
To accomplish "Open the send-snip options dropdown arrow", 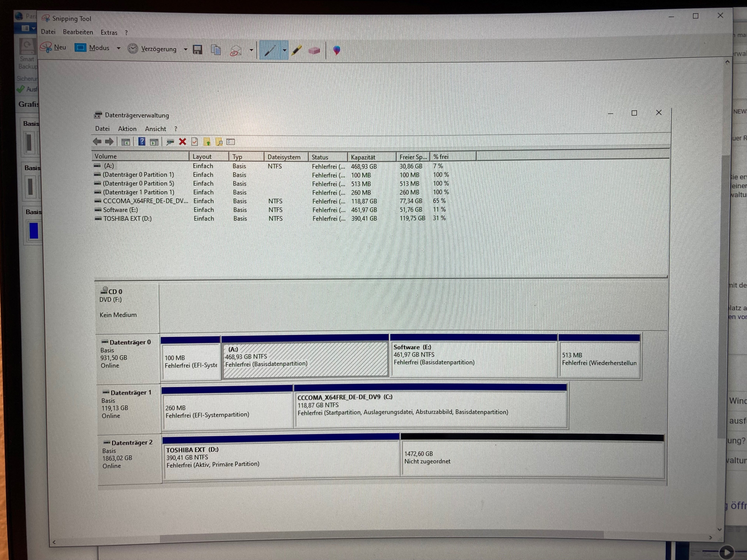I will tap(251, 50).
